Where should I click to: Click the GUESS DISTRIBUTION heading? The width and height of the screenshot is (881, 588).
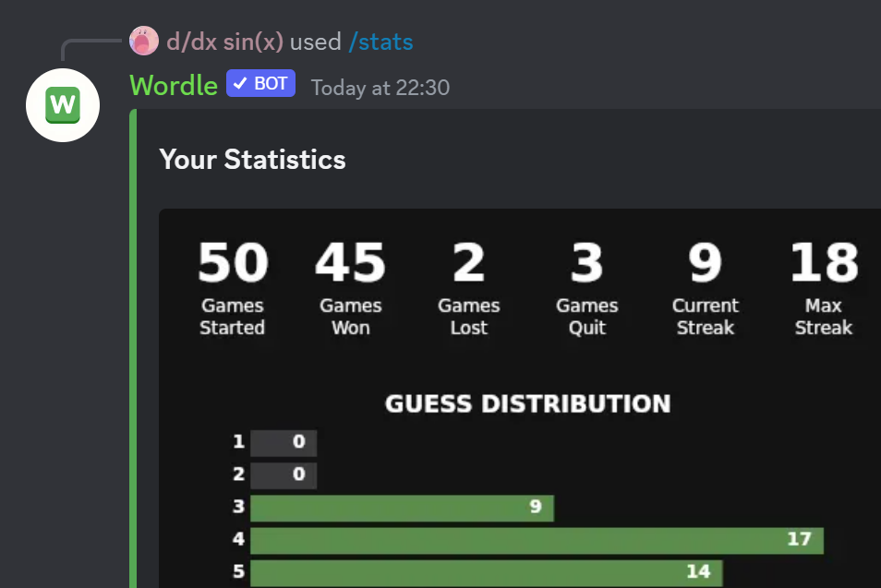coord(527,404)
